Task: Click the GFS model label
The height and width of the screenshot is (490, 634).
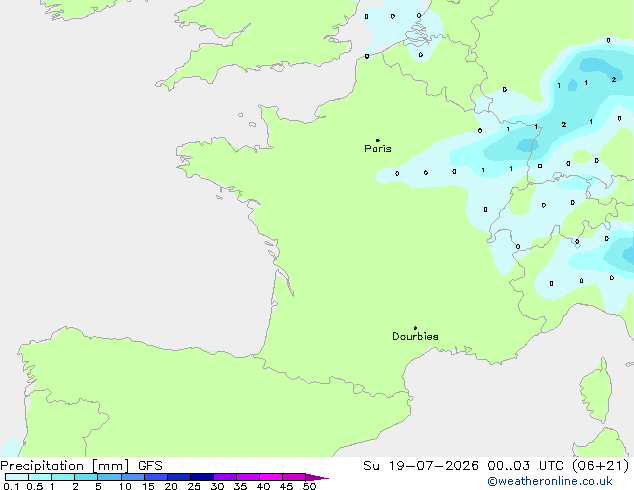Action: [x=150, y=466]
